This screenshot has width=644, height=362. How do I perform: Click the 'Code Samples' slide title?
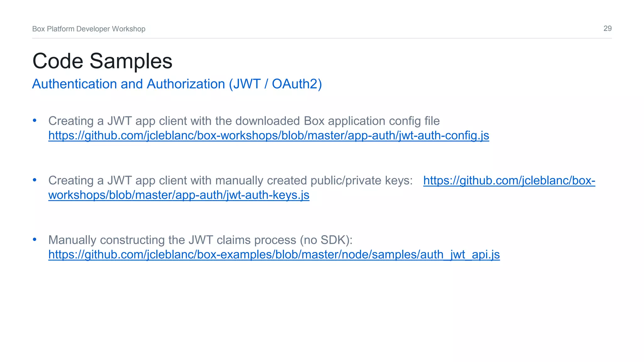[x=102, y=61]
